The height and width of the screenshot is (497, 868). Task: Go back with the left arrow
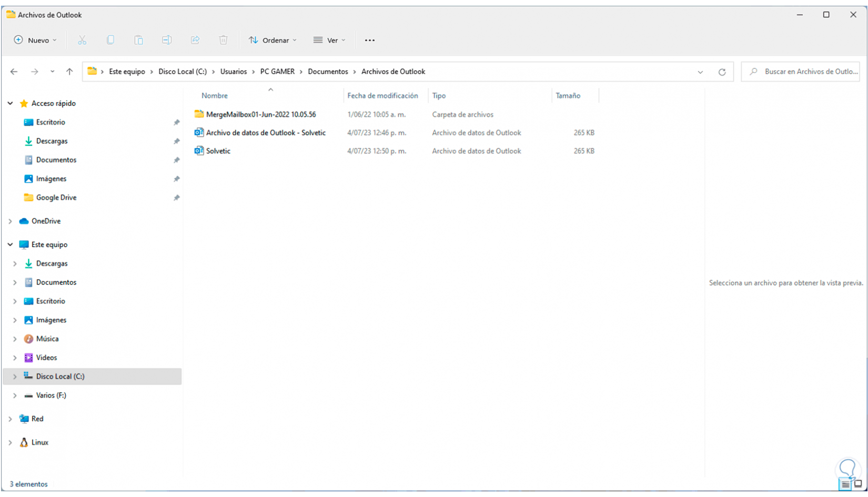(x=14, y=72)
